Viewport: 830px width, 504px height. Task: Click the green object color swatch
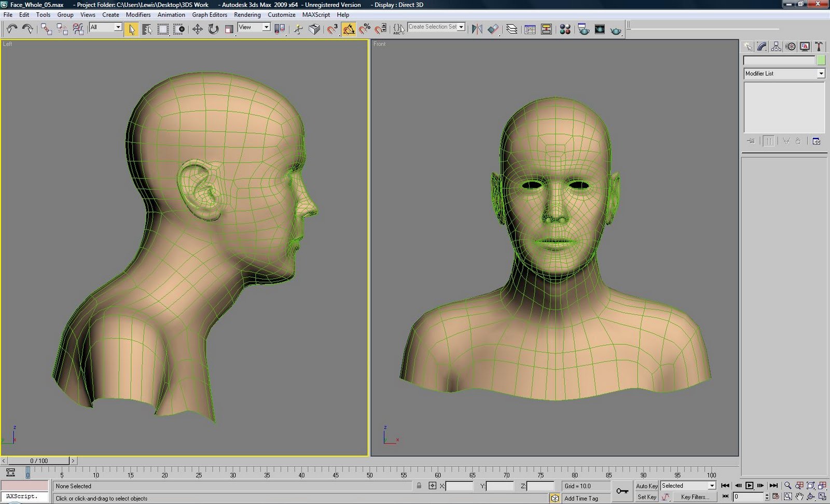(x=821, y=61)
